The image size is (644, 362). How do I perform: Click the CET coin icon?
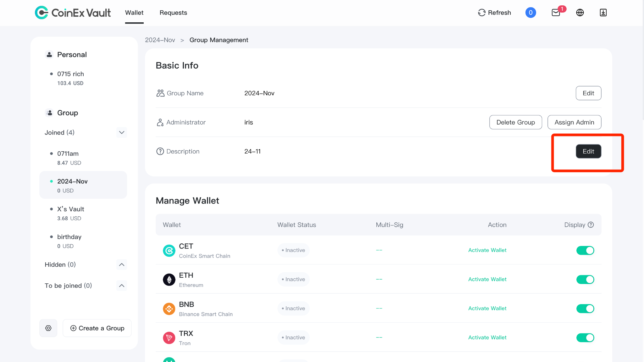pos(169,251)
